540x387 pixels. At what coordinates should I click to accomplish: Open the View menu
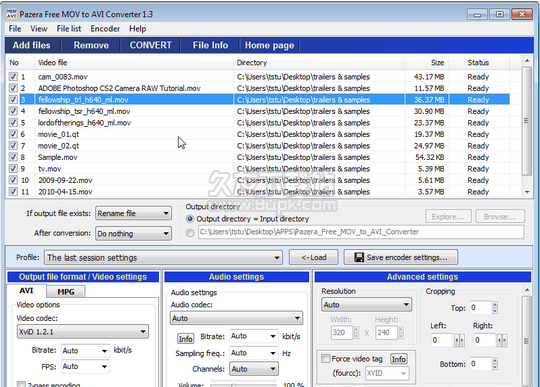39,29
